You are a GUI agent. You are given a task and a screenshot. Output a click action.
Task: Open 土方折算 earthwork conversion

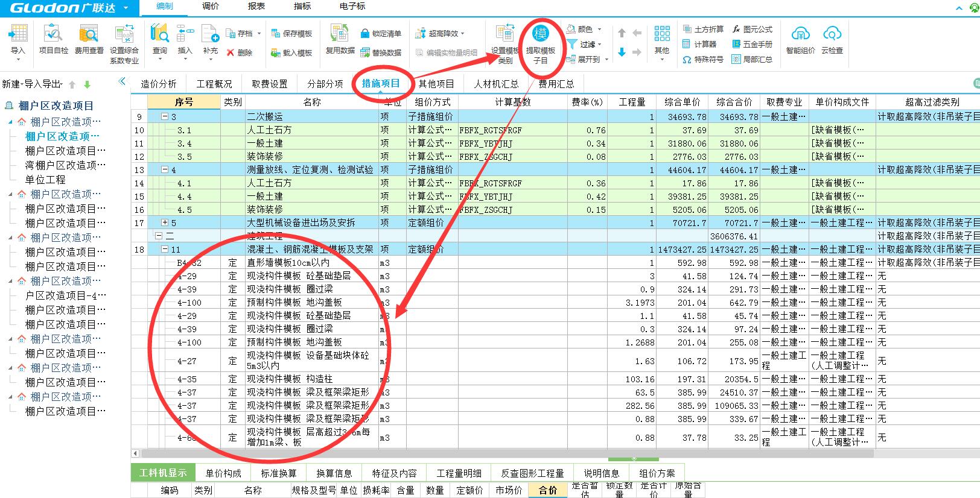pos(703,29)
